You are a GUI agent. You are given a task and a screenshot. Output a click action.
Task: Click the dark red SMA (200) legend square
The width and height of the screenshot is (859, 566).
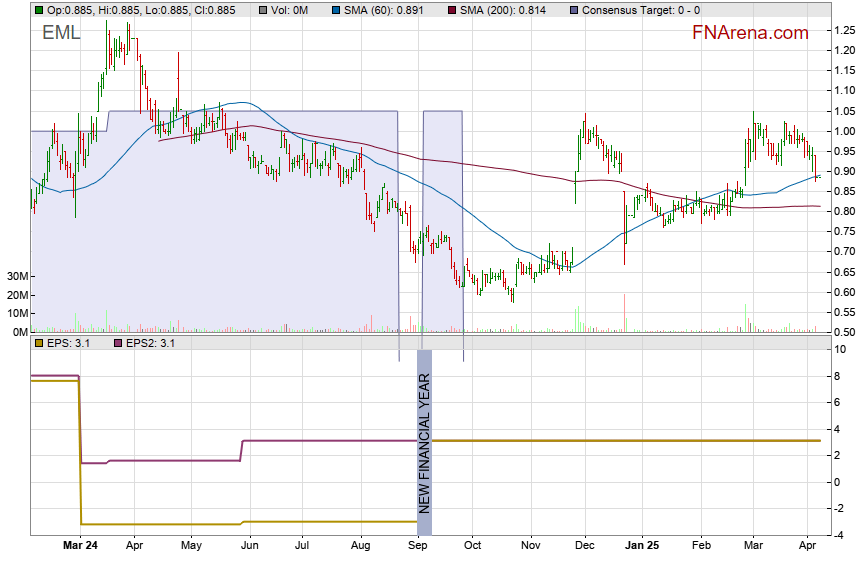tap(452, 10)
